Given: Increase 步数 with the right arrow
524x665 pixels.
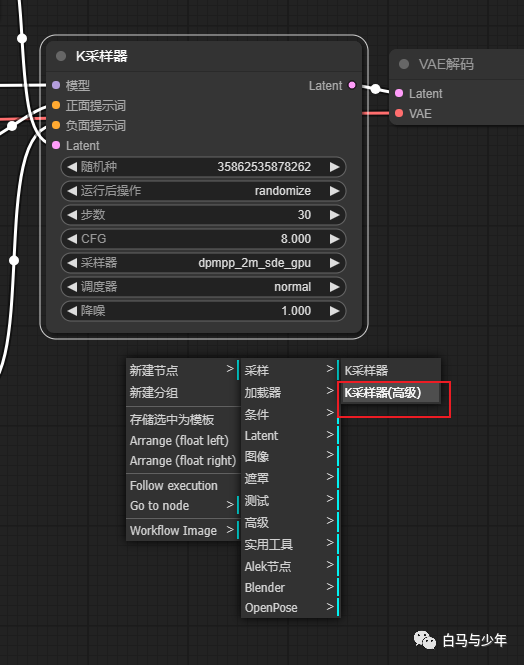Looking at the screenshot, I should coord(334,215).
